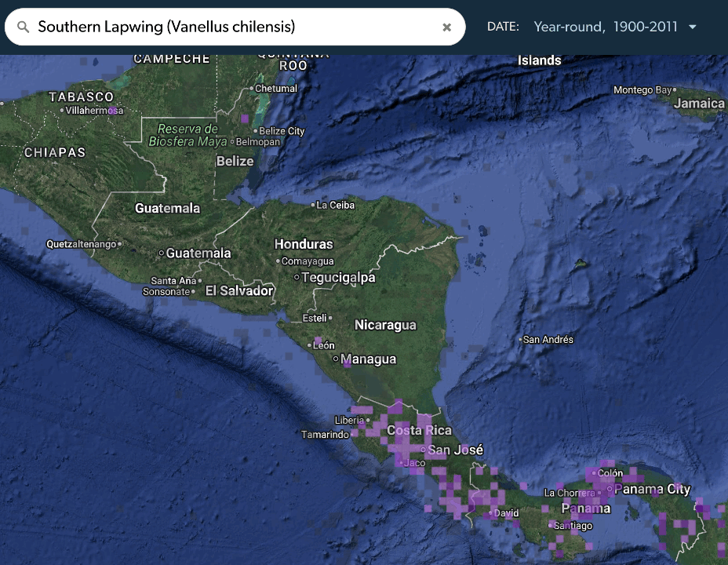
Task: Click the Honduras country label
Action: coord(304,244)
